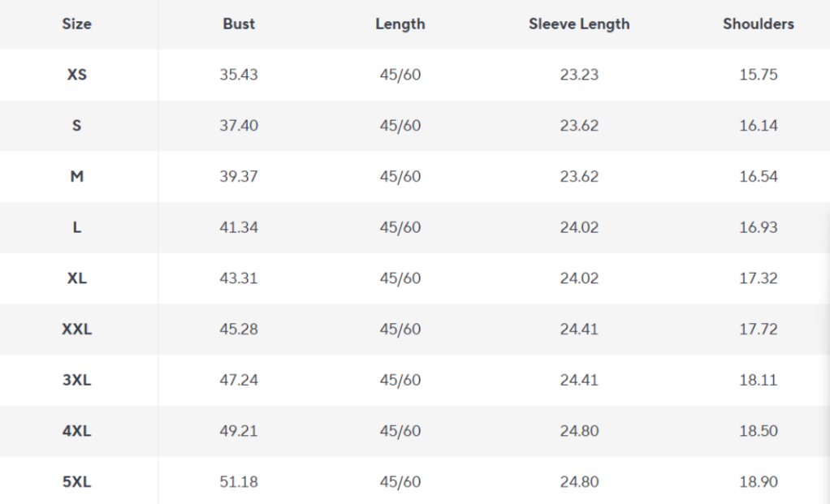Click bust value 49.21

[238, 431]
